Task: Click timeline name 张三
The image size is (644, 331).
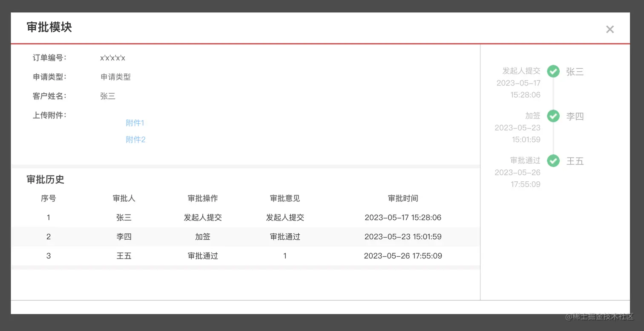Action: pos(575,72)
